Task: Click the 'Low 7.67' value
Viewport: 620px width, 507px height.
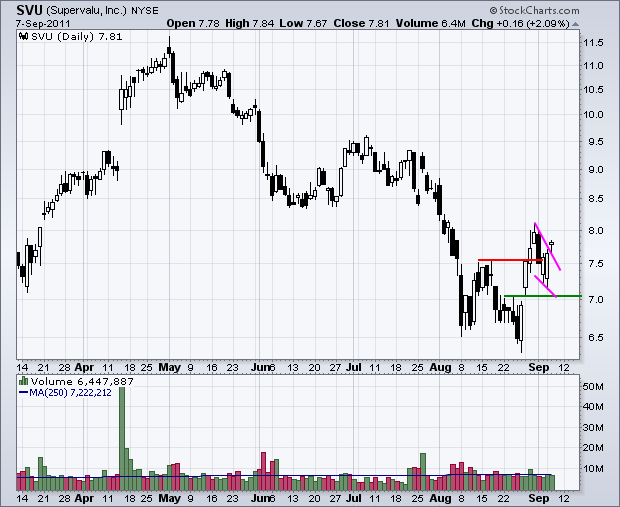Action: point(303,23)
